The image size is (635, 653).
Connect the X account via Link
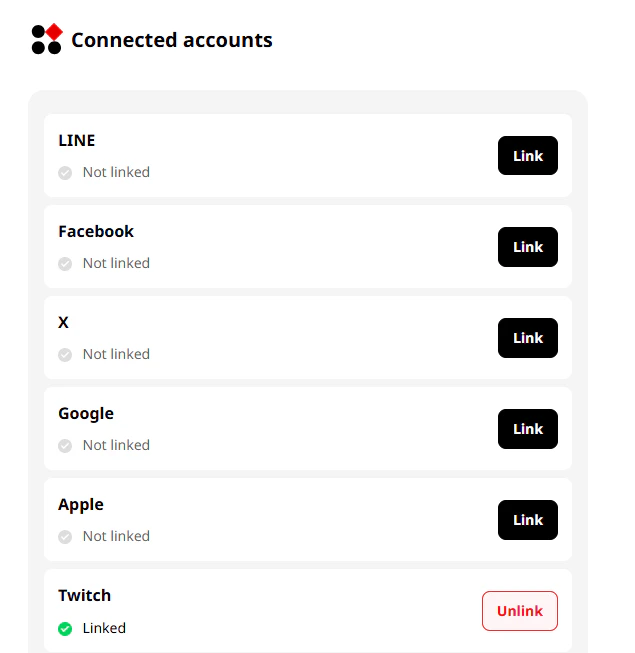click(527, 338)
